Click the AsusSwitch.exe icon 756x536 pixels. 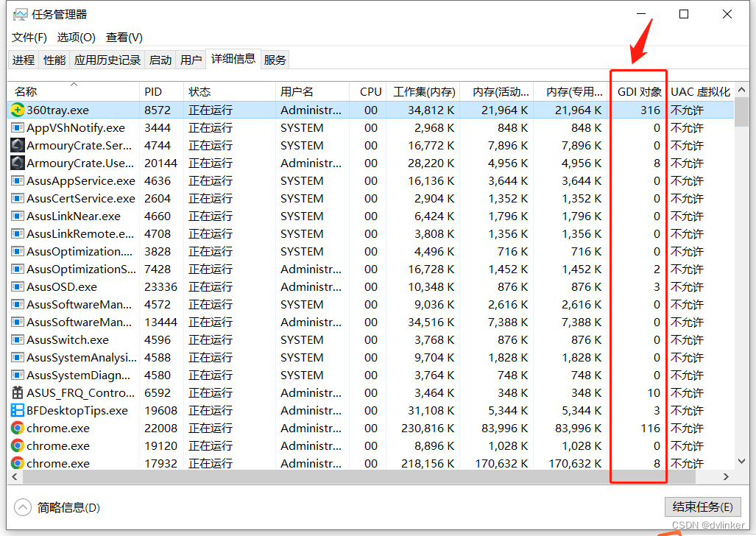pos(18,339)
